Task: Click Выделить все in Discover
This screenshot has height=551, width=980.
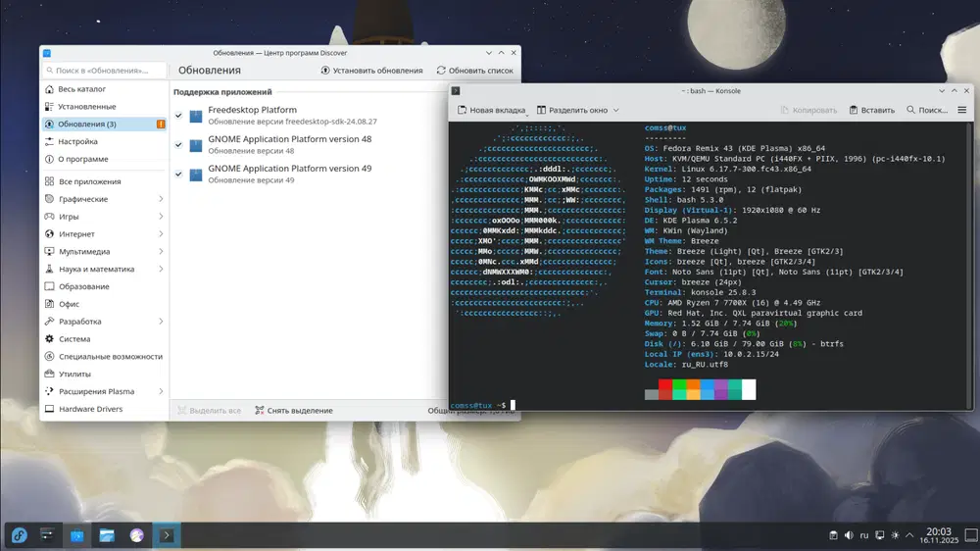Action: pyautogui.click(x=210, y=411)
